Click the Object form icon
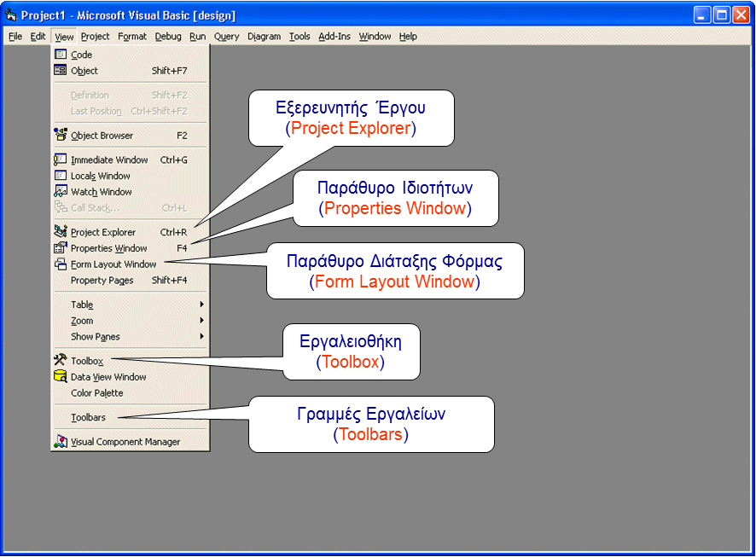Viewport: 756px width, 557px height. pos(61,70)
